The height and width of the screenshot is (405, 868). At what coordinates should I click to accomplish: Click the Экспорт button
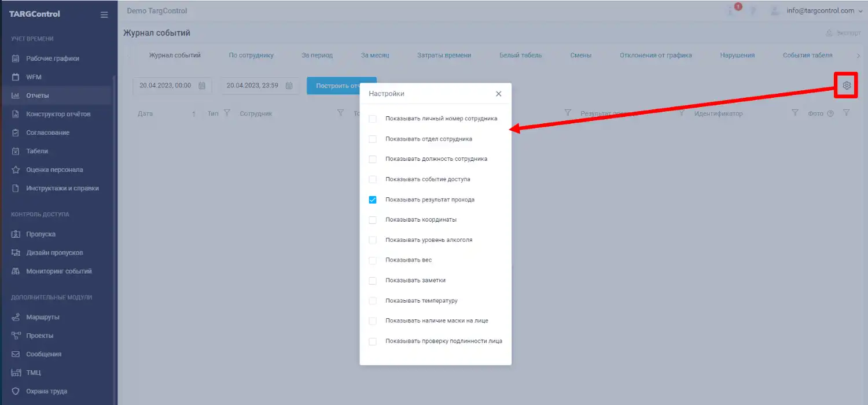point(844,33)
